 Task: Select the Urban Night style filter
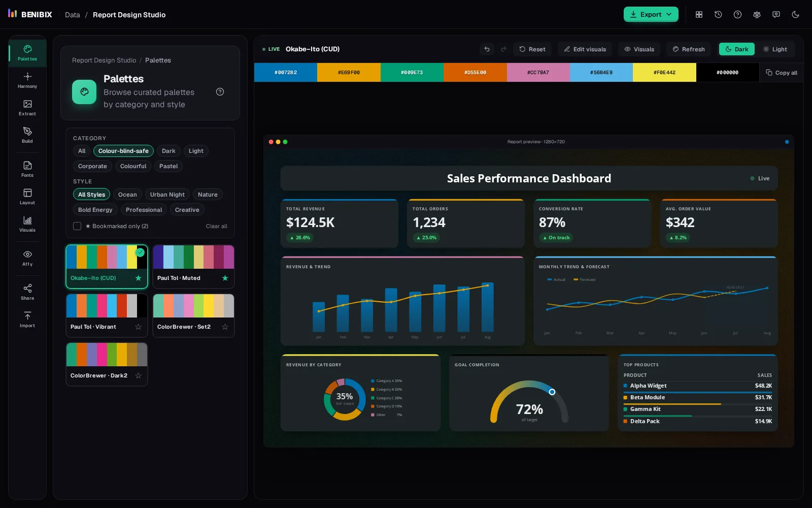click(167, 195)
